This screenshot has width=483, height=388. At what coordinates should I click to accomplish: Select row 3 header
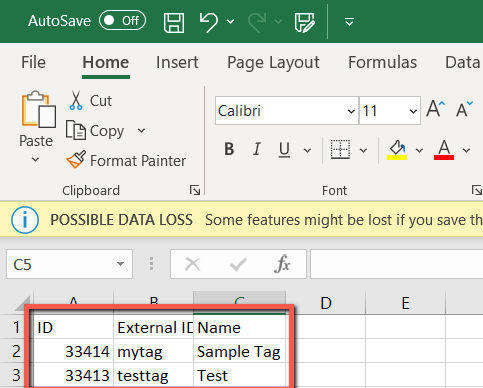pyautogui.click(x=16, y=375)
